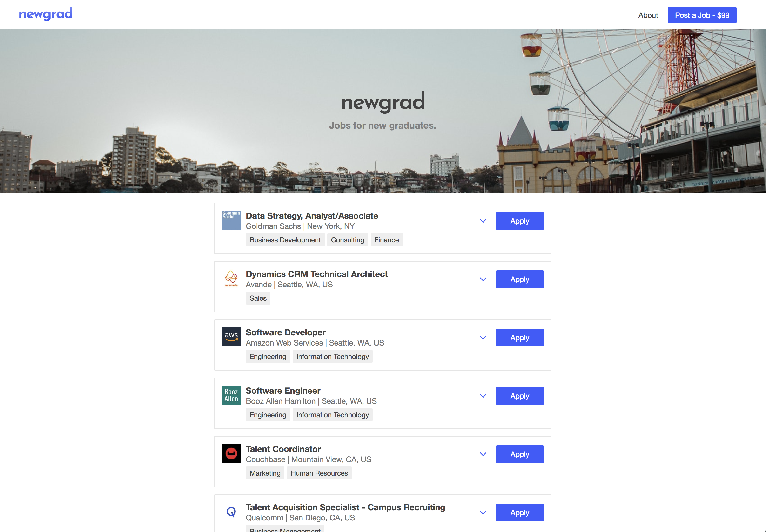Click Couchbase | Mountain View, CA text

click(x=309, y=460)
